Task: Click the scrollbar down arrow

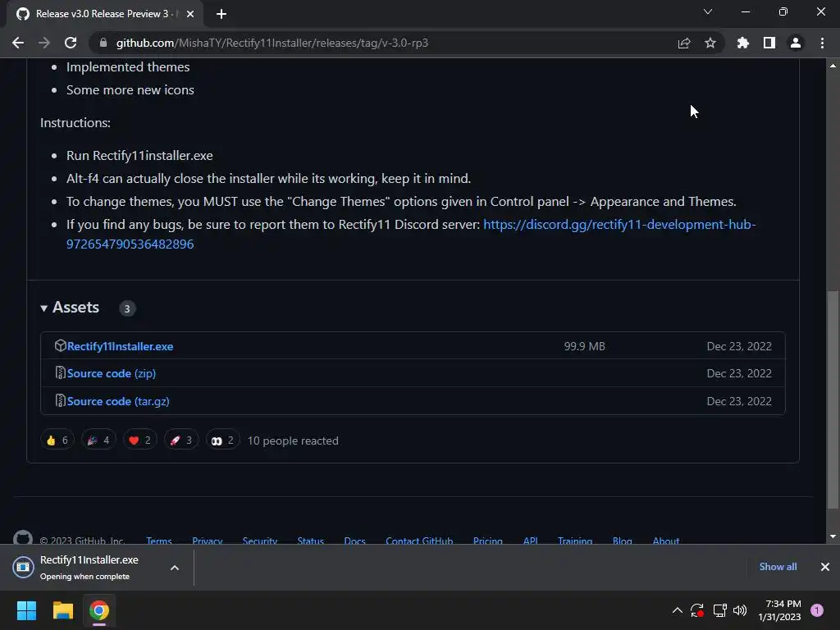Action: [x=833, y=536]
